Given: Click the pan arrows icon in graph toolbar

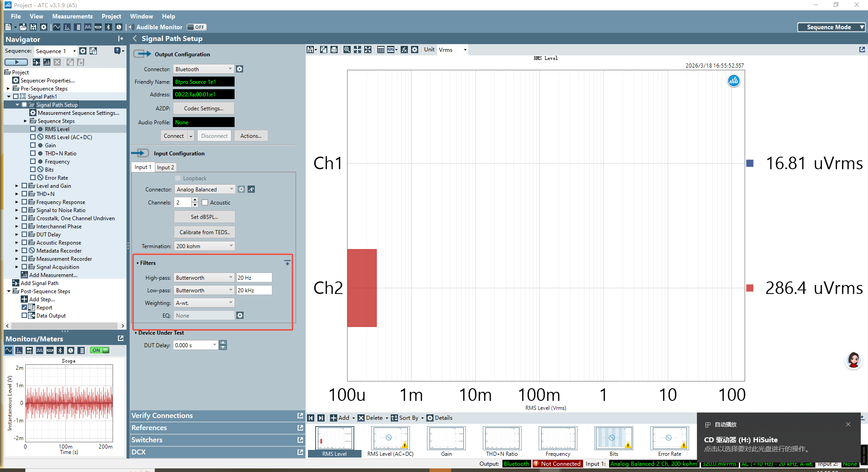Looking at the screenshot, I should 357,50.
